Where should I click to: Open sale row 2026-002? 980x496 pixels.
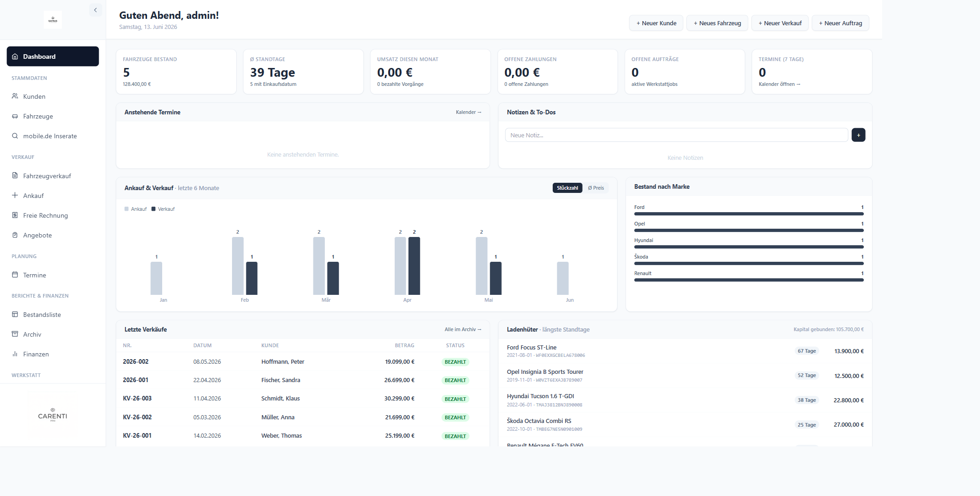point(303,362)
